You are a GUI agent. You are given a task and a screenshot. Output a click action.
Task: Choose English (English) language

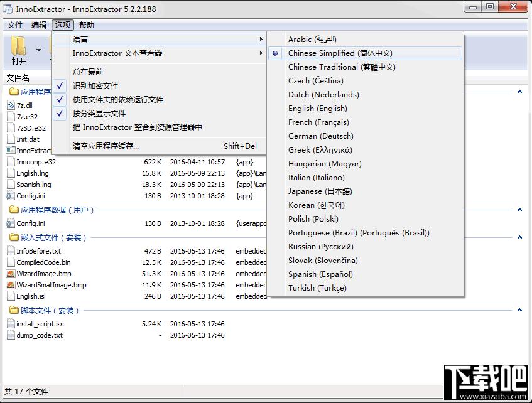[x=317, y=109]
